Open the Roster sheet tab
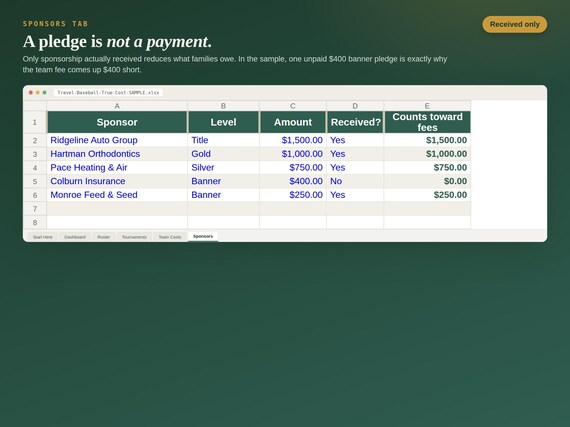Viewport: 570px width, 427px height. click(x=104, y=237)
